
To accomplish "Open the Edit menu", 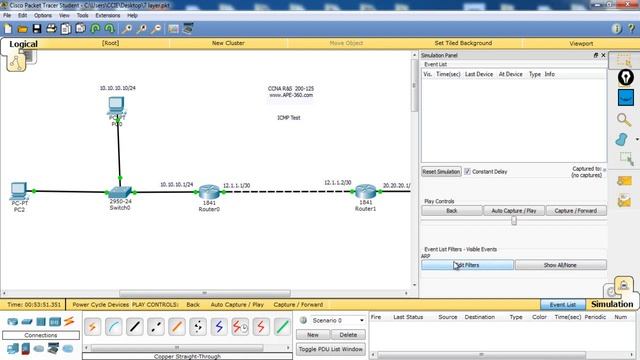I will [22, 16].
